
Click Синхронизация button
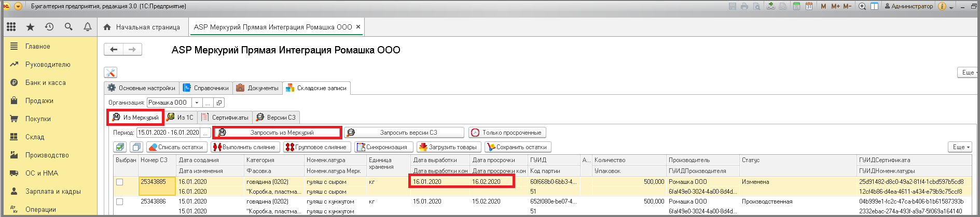384,147
